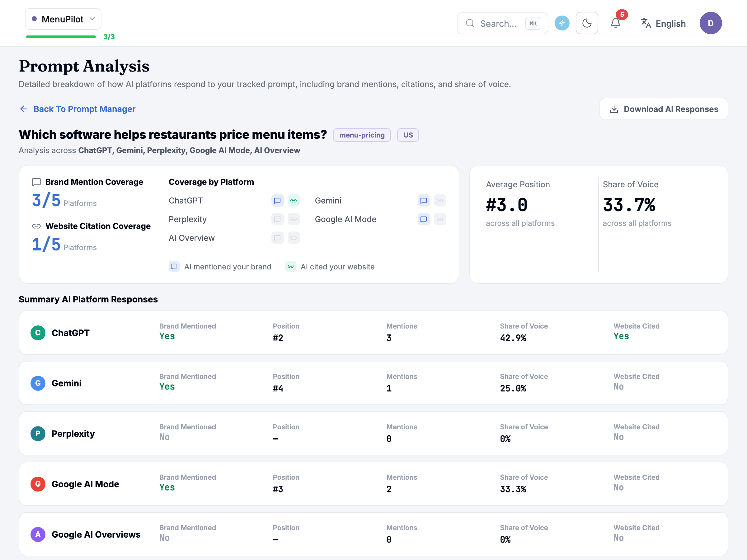Open the English language selector
The width and height of the screenshot is (747, 560).
click(663, 24)
